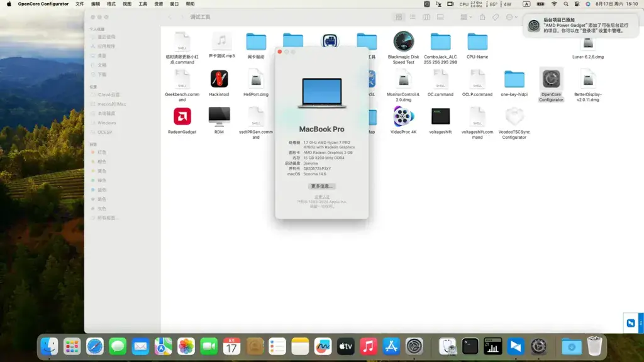Screen dimensions: 644x362
Task: Open the Finder group-by dropdown
Action: click(x=466, y=17)
